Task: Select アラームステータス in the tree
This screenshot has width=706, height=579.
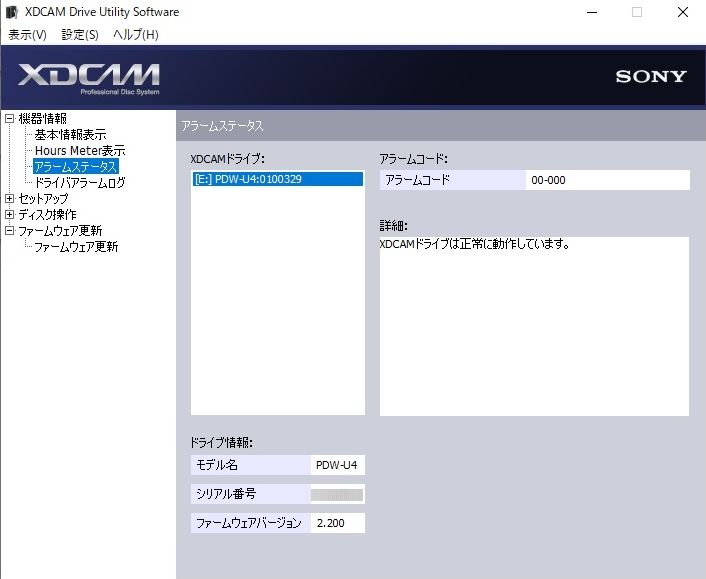Action: (75, 167)
